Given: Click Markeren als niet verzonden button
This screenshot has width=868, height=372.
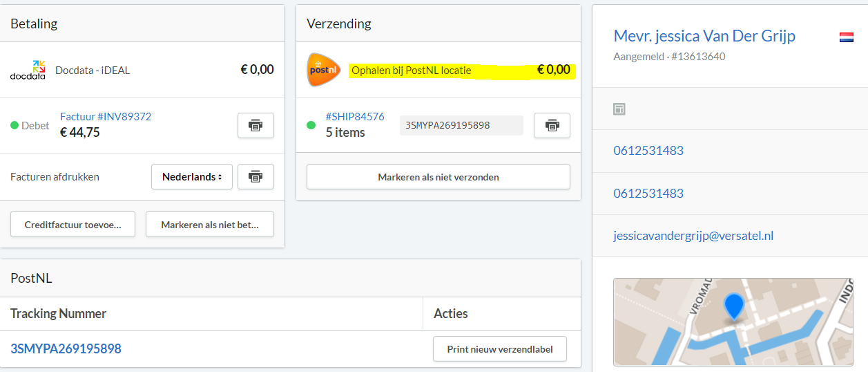Looking at the screenshot, I should (438, 176).
